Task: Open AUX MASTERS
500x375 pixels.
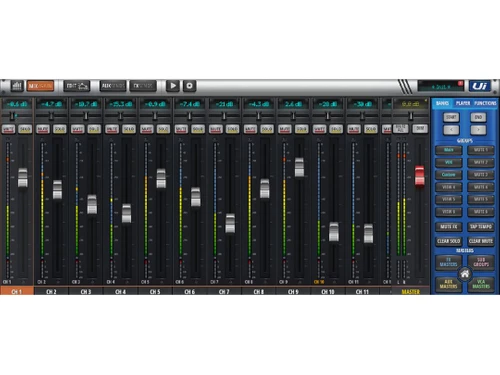Action: [x=448, y=284]
